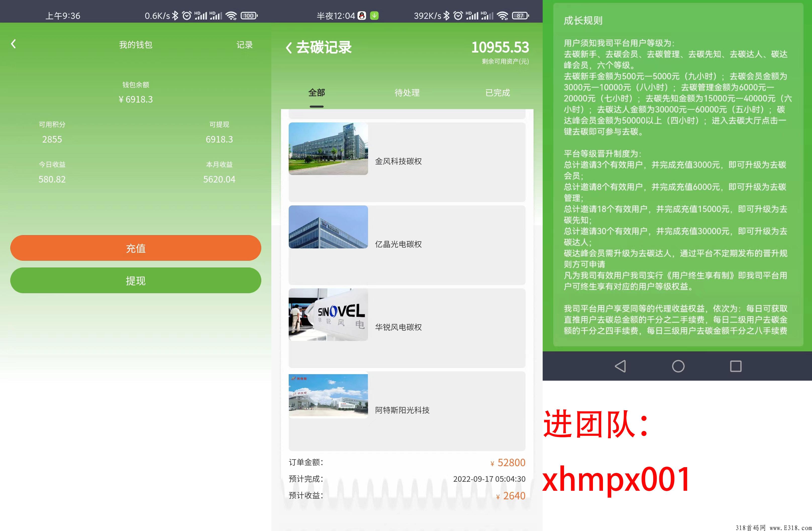The width and height of the screenshot is (812, 531).
Task: Go back from the 我的钱包 wallet screen
Action: (x=13, y=44)
